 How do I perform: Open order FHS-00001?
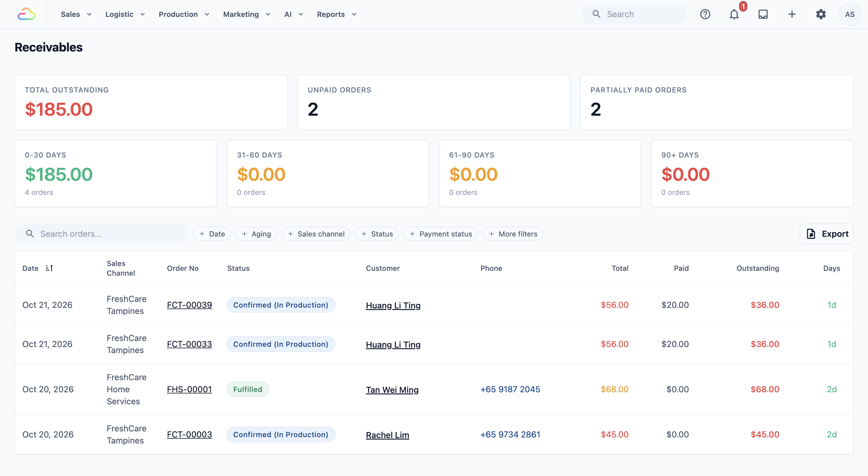(x=189, y=389)
